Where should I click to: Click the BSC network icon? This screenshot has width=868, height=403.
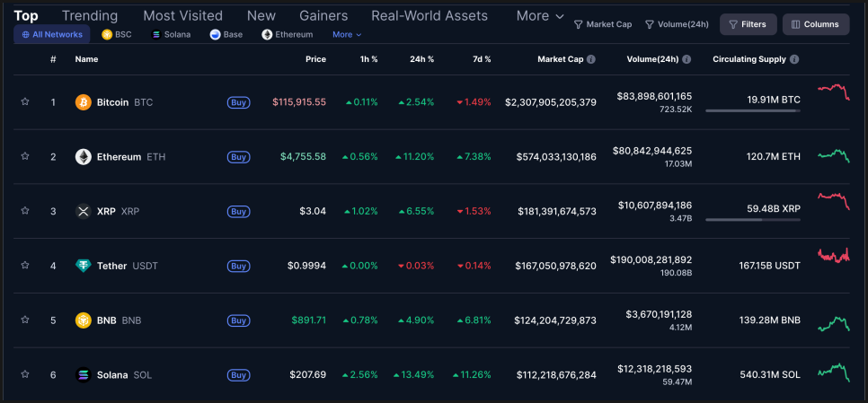(107, 35)
